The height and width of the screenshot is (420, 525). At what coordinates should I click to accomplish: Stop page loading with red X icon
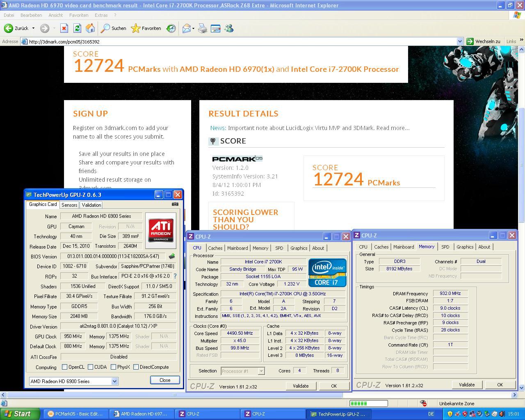click(64, 28)
